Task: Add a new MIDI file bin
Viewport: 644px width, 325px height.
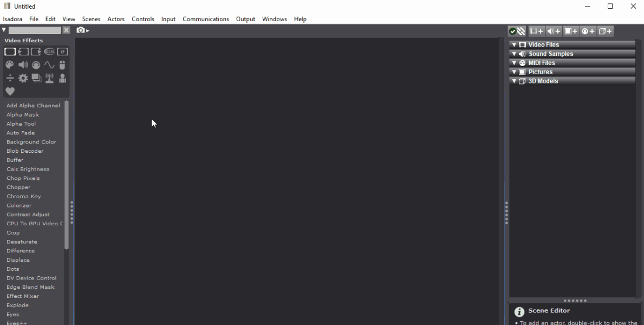Action: [588, 31]
